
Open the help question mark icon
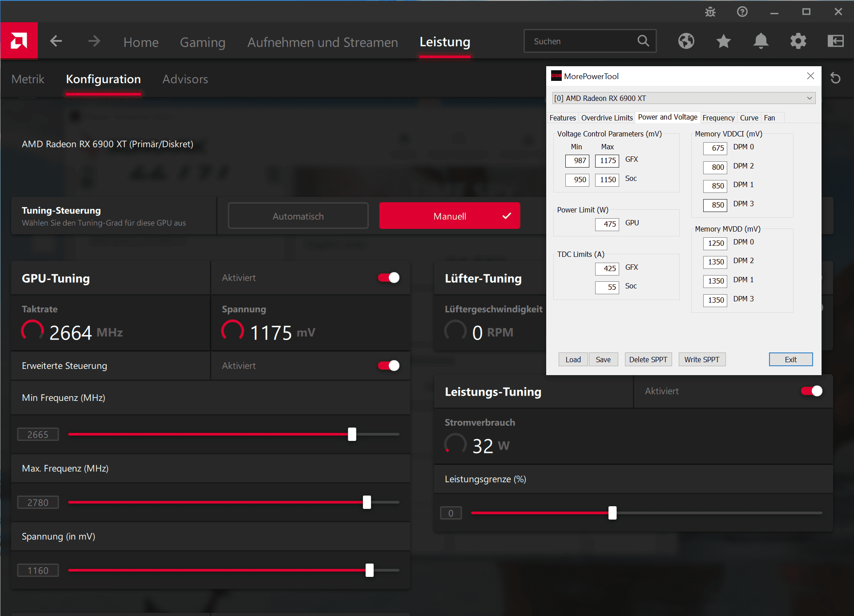[742, 12]
